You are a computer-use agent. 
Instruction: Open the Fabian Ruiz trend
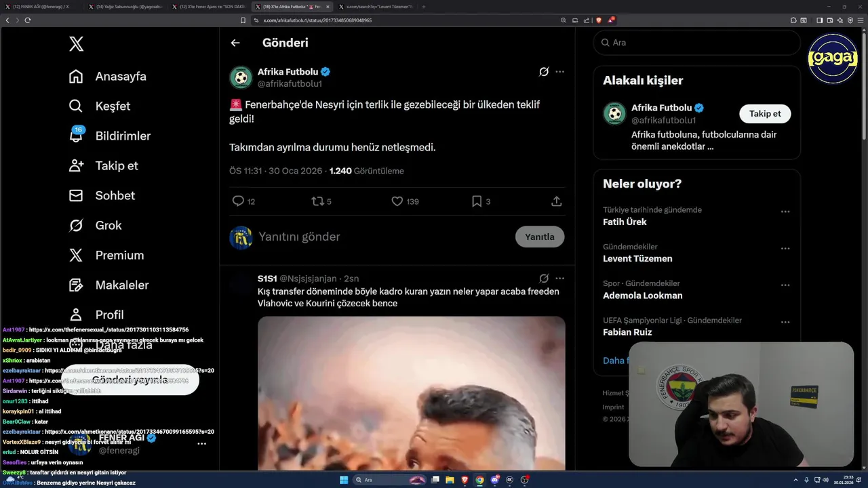tap(627, 332)
